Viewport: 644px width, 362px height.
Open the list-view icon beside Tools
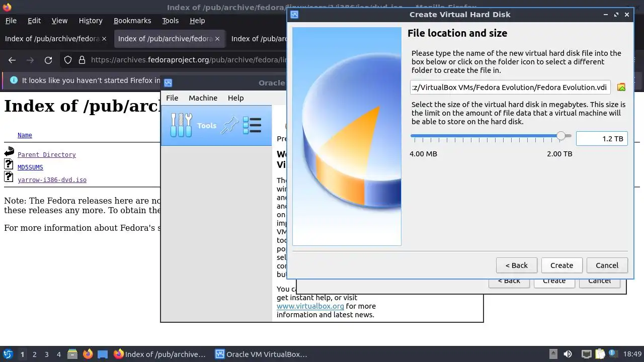click(x=252, y=125)
